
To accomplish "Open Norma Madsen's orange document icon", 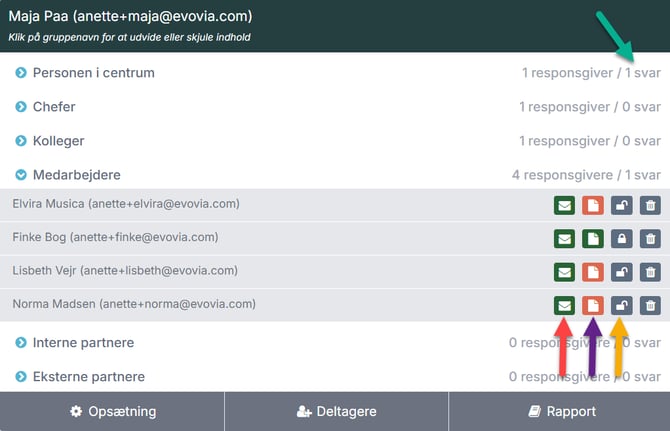I will pyautogui.click(x=593, y=305).
